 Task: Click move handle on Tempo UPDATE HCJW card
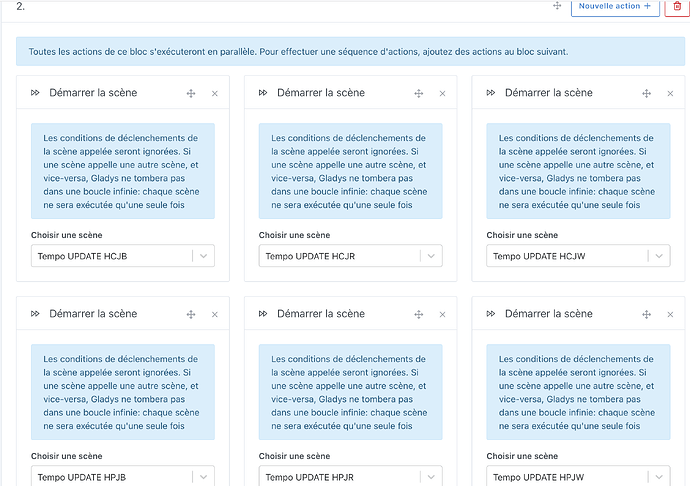click(x=646, y=93)
